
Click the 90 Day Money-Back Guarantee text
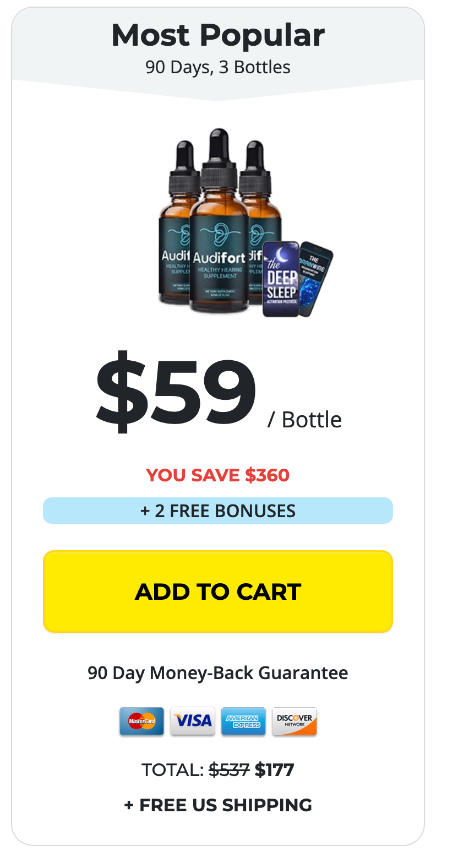pos(218,672)
